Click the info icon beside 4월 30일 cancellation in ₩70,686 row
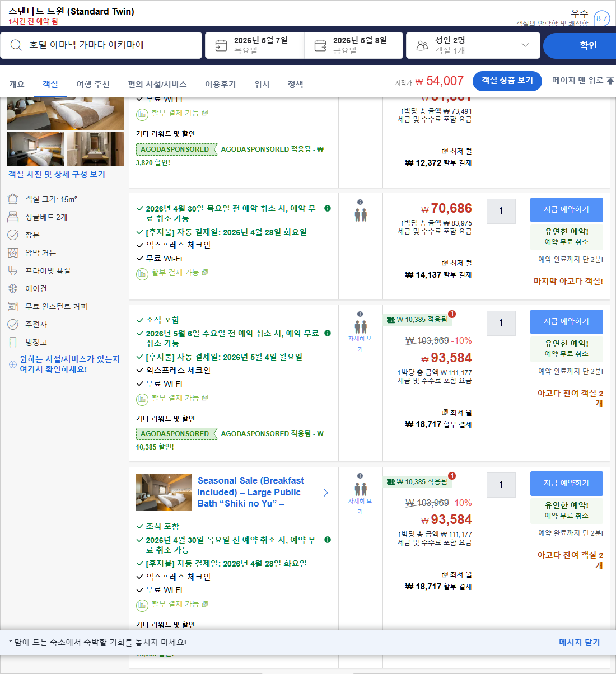The height and width of the screenshot is (674, 616). point(328,208)
